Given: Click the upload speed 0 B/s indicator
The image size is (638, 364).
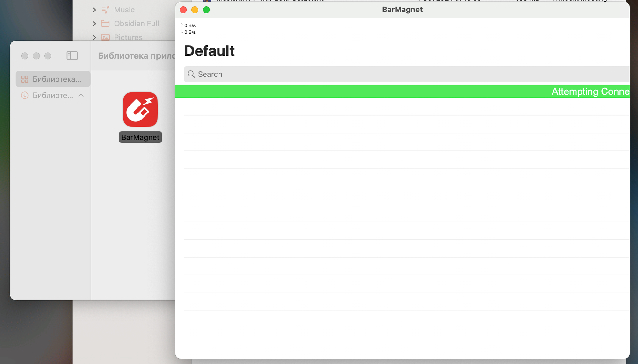Looking at the screenshot, I should [x=188, y=25].
